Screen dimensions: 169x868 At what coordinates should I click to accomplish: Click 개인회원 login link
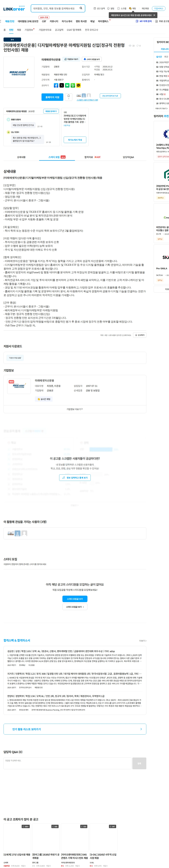145,8
